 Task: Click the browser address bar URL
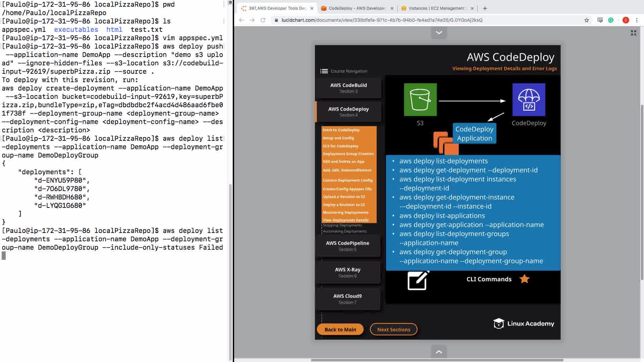(x=382, y=20)
